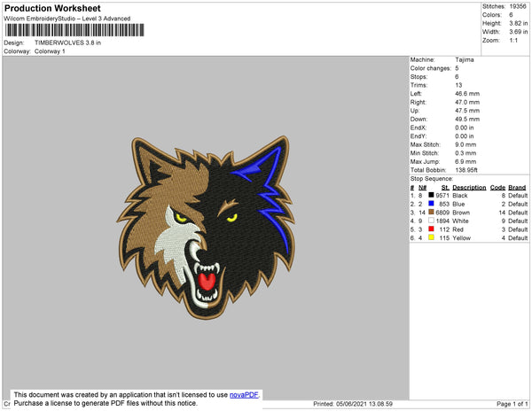Select 'Red' description in stop sequence
The height and width of the screenshot is (411, 532).
(458, 229)
